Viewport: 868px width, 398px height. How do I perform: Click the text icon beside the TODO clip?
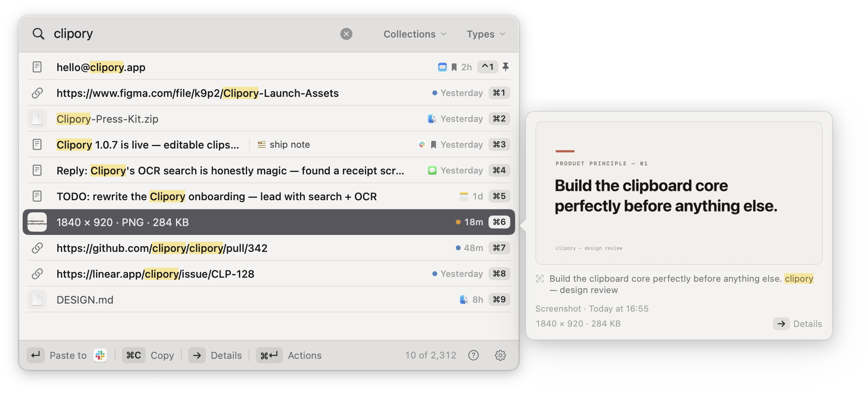pyautogui.click(x=37, y=196)
